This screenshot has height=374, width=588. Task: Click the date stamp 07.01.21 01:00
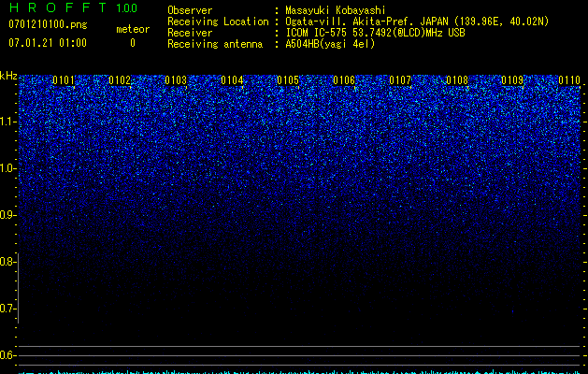[48, 43]
